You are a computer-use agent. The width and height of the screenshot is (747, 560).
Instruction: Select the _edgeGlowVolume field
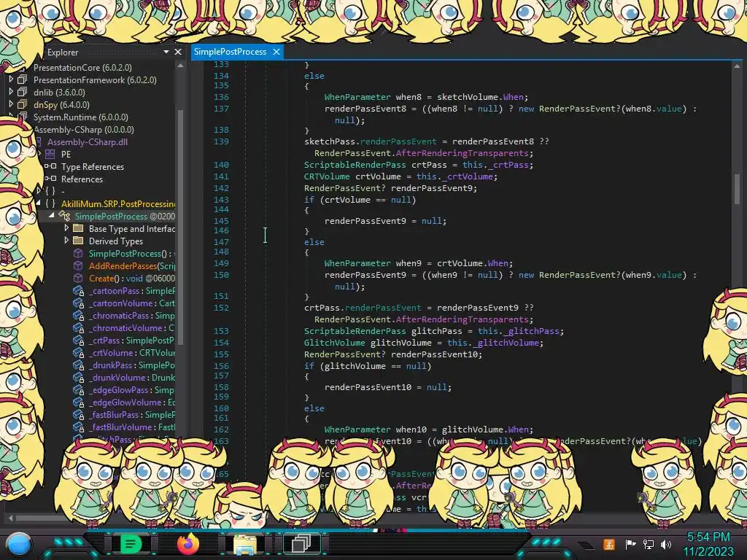pyautogui.click(x=131, y=402)
